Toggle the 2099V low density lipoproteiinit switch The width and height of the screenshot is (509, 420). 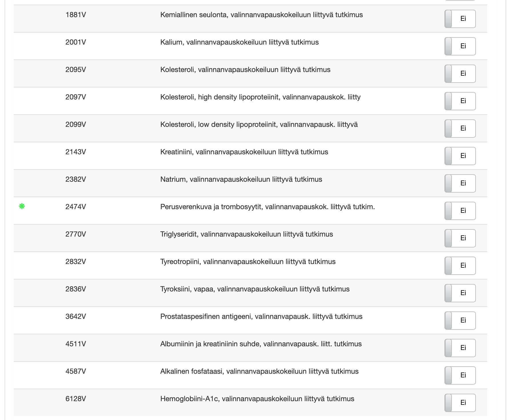point(460,129)
